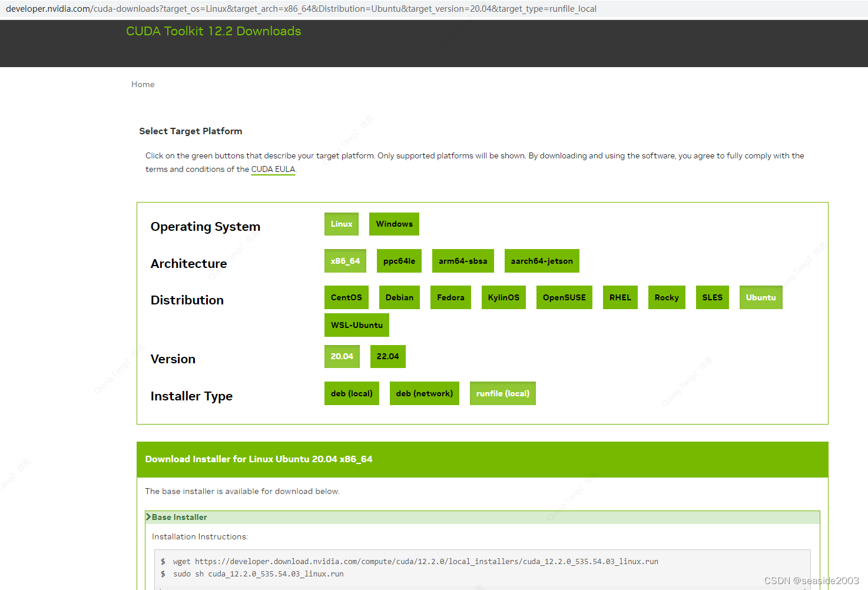
Task: Select version 20.04
Action: [x=342, y=356]
